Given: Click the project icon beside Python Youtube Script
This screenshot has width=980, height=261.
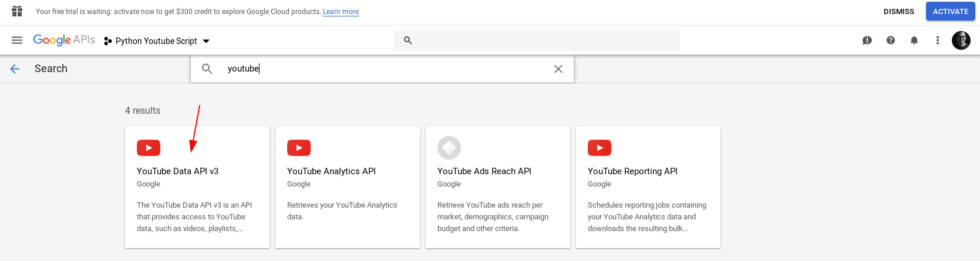Looking at the screenshot, I should coord(108,41).
